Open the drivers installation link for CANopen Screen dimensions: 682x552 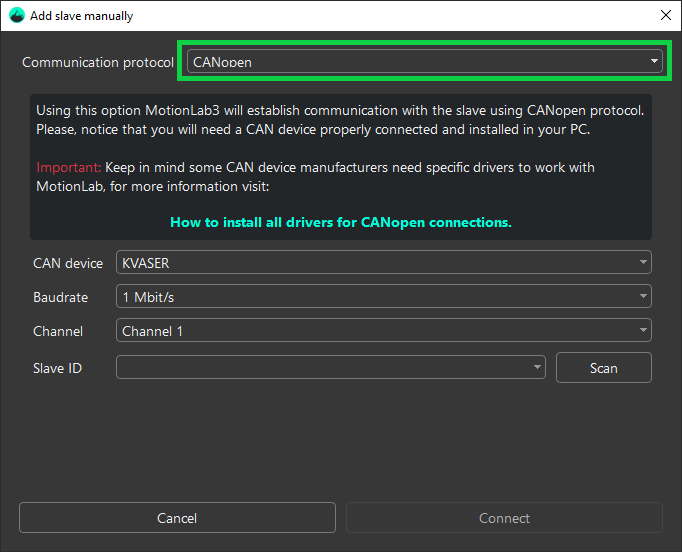point(341,222)
